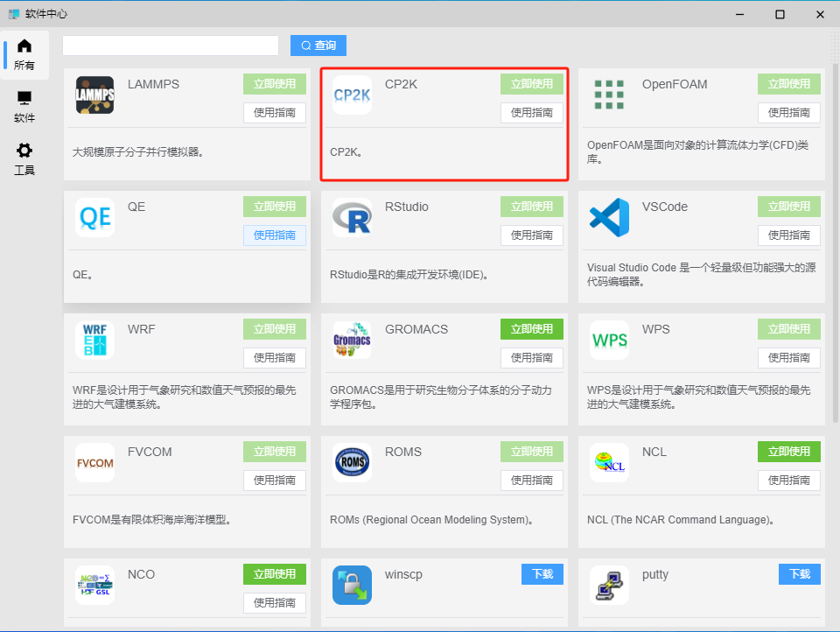Screen dimensions: 840x632
Task: Click the winscp 下载 button
Action: coord(542,574)
